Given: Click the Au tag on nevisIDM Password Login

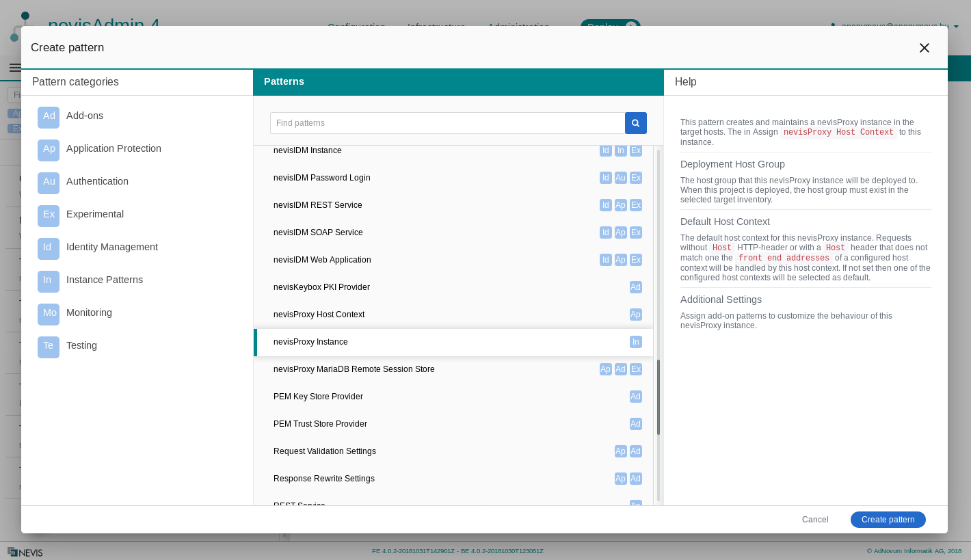Looking at the screenshot, I should tap(621, 178).
